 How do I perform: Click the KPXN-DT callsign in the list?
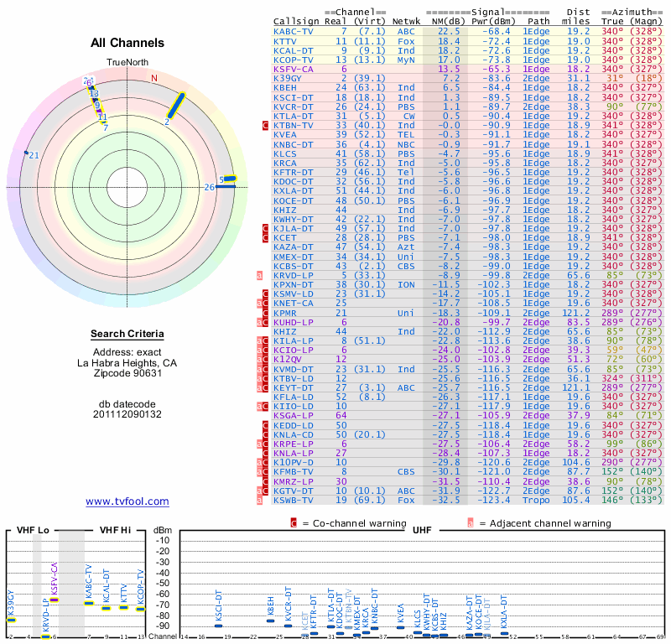click(294, 283)
